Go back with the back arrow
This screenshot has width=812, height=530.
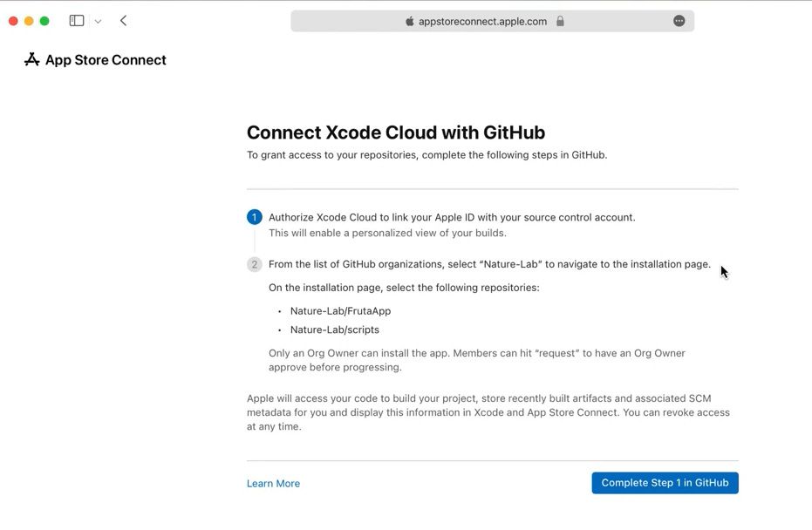pos(123,21)
